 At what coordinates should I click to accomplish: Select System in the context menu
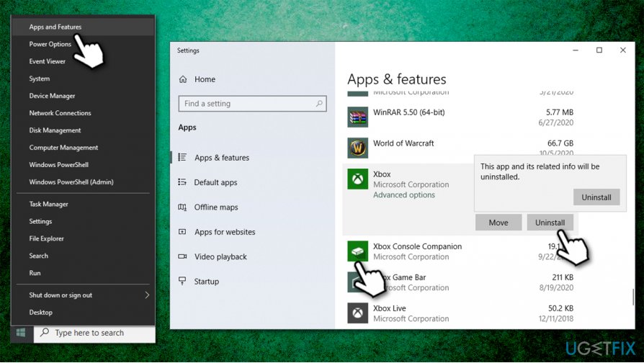40,79
